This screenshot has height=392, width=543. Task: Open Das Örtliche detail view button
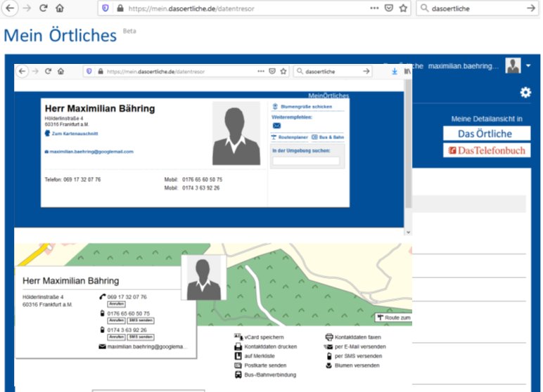click(x=487, y=133)
